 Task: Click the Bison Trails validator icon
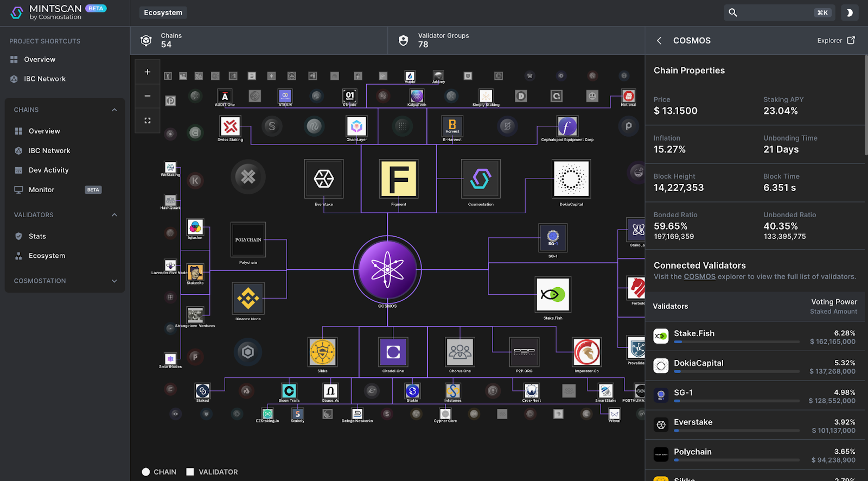point(289,391)
